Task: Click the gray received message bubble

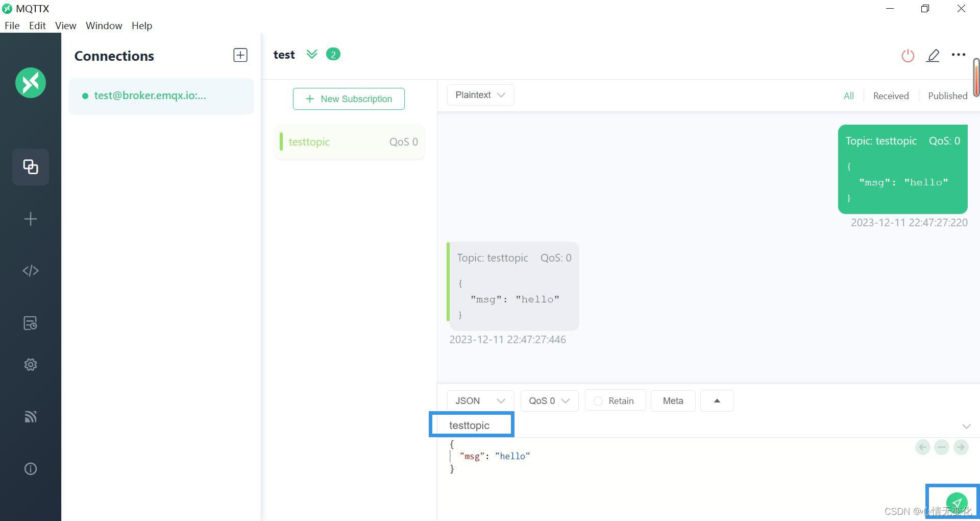Action: (x=513, y=286)
